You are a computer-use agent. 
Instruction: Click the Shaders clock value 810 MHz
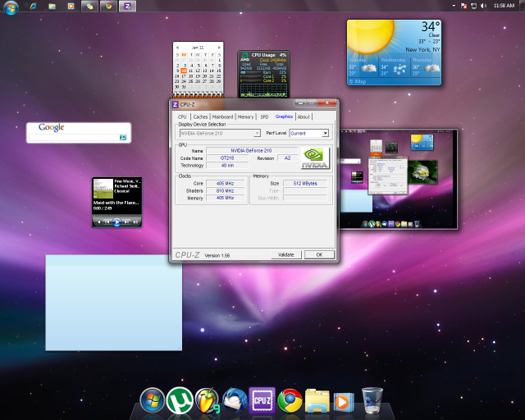[x=225, y=191]
